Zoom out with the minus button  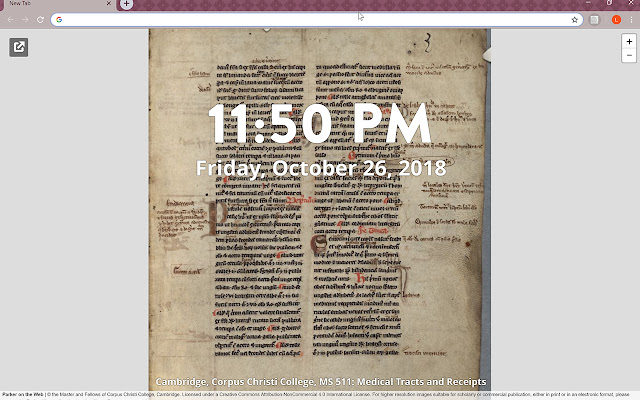pyautogui.click(x=629, y=56)
